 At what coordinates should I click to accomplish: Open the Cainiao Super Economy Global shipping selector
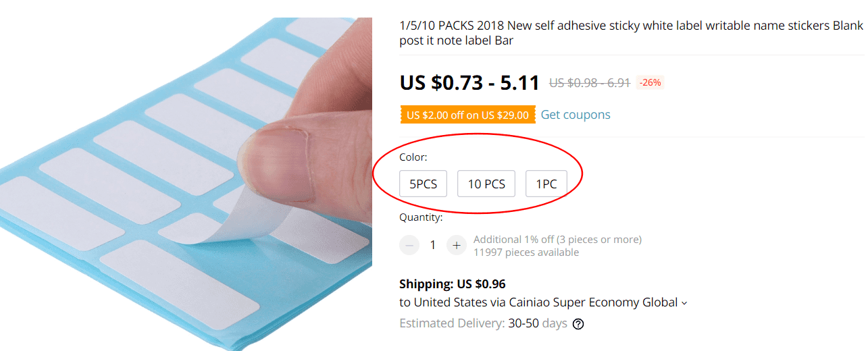coord(545,302)
